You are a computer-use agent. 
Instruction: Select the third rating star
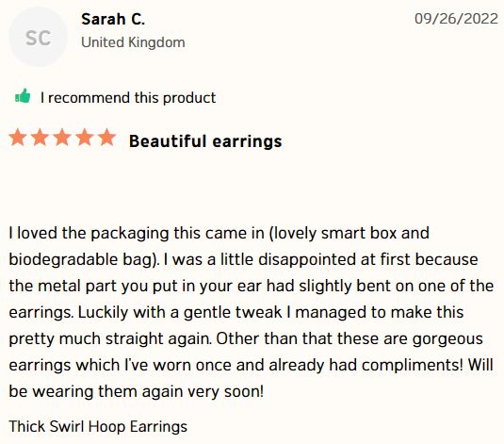62,138
